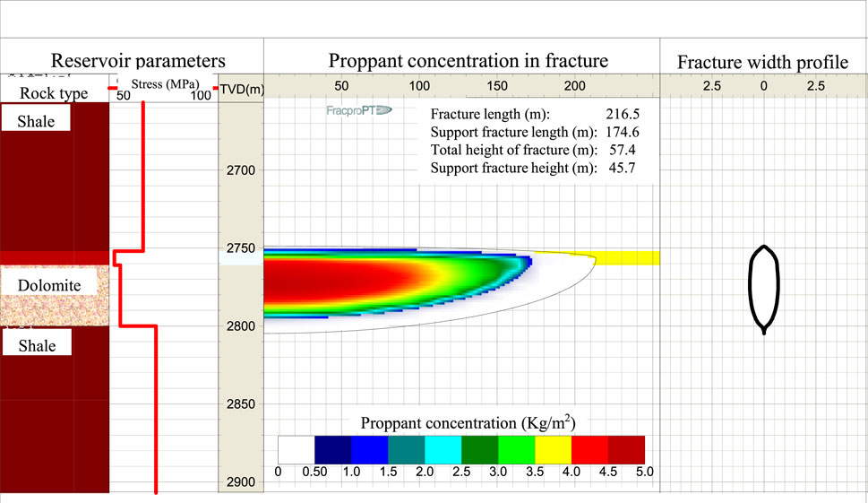
Task: Click the 2750 depth label
Action: pyautogui.click(x=241, y=248)
